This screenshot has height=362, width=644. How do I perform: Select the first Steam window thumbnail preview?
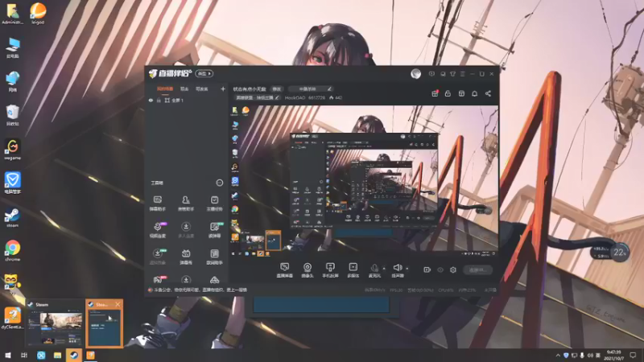click(x=55, y=324)
